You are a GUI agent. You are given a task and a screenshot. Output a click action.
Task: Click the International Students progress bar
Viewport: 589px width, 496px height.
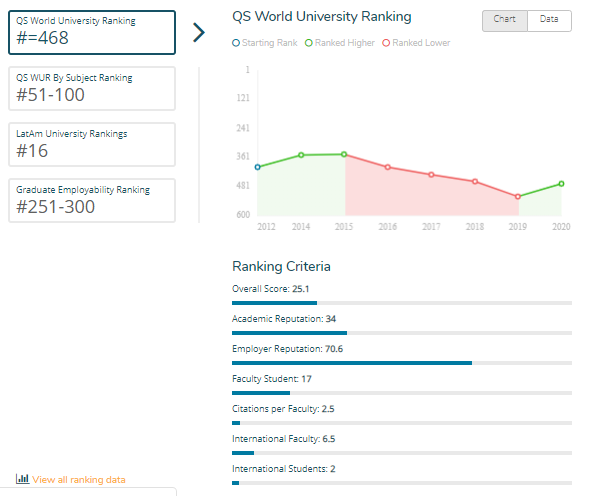(x=402, y=483)
